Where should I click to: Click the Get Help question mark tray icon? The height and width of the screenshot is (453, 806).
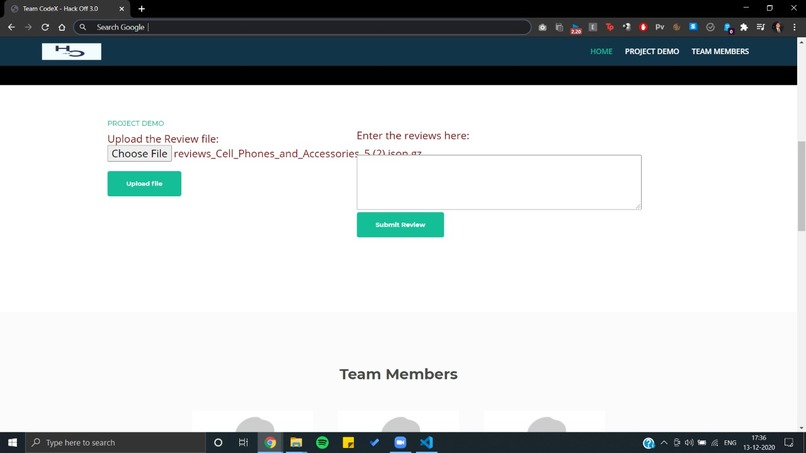649,443
